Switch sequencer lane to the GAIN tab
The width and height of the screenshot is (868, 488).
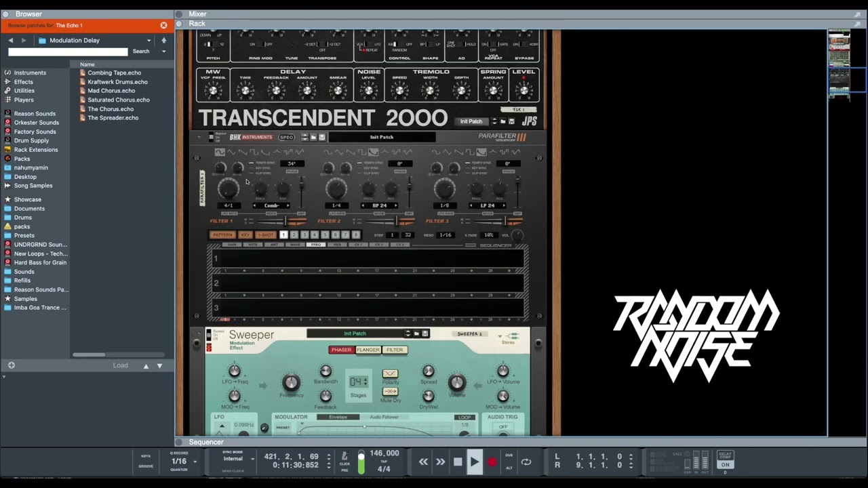click(x=232, y=245)
